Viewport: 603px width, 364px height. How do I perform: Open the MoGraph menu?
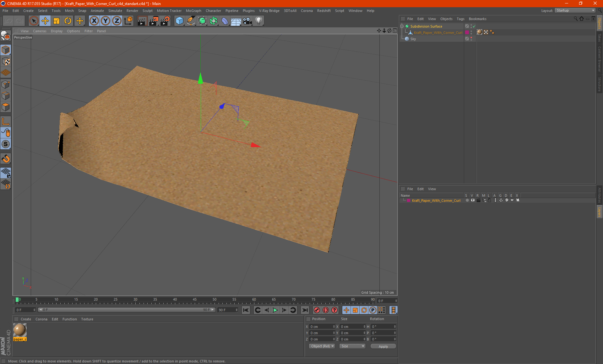tap(193, 11)
